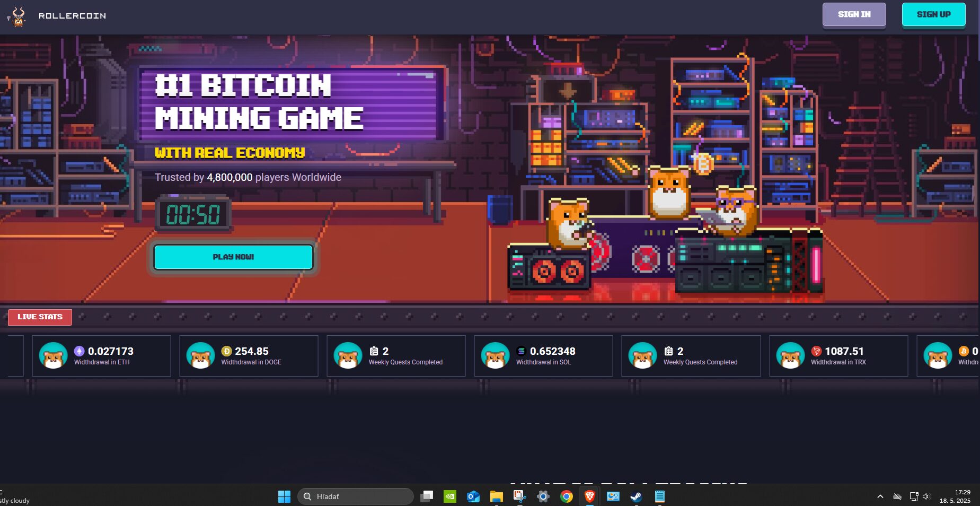980x506 pixels.
Task: Start the game with PLAY NOW!
Action: tap(233, 257)
